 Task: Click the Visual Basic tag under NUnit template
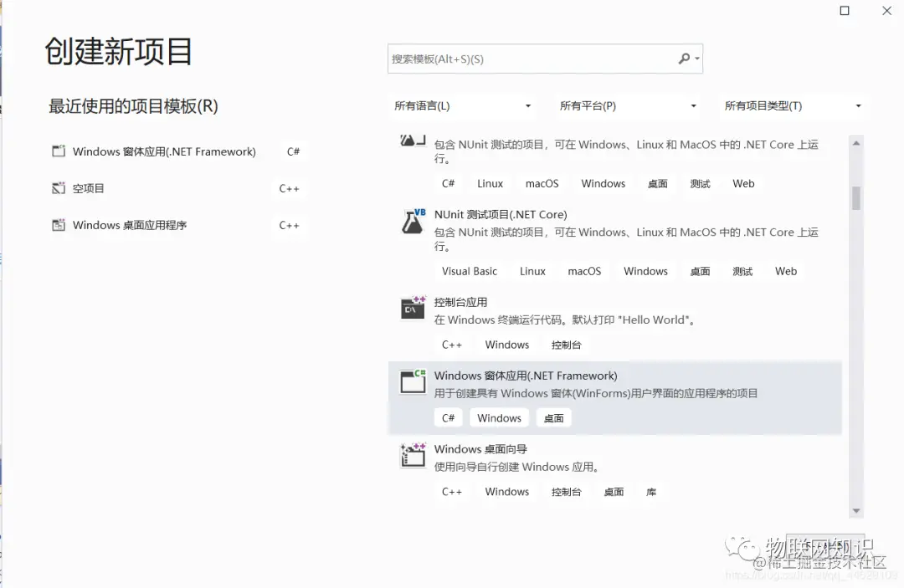click(469, 271)
